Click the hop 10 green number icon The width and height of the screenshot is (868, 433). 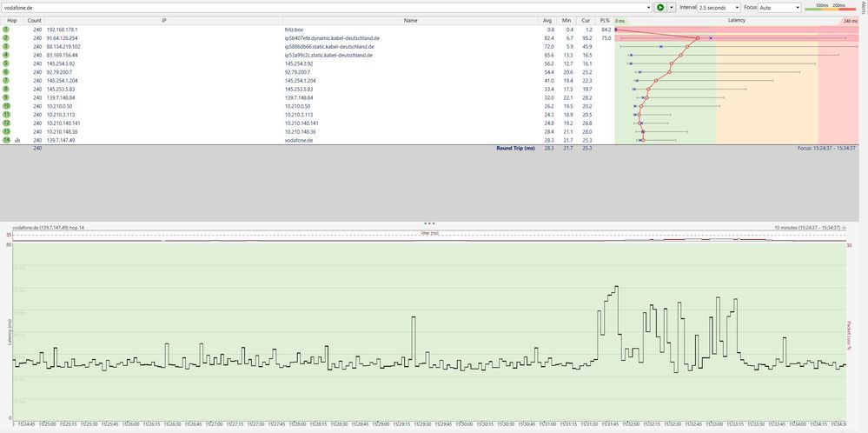pyautogui.click(x=6, y=106)
